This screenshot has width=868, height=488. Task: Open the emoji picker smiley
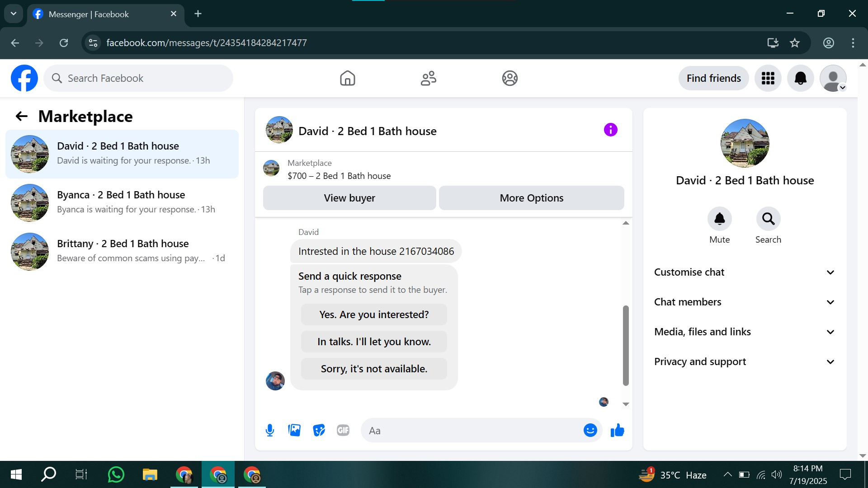tap(590, 430)
